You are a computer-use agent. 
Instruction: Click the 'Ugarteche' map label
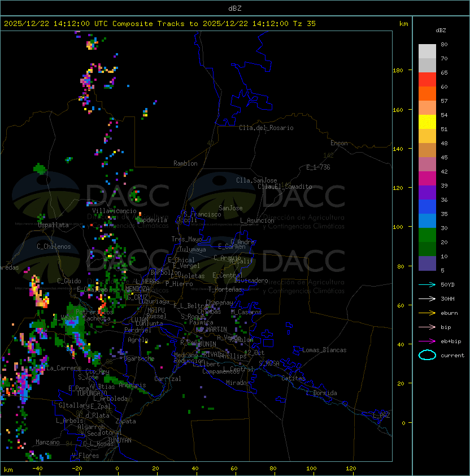[140, 358]
